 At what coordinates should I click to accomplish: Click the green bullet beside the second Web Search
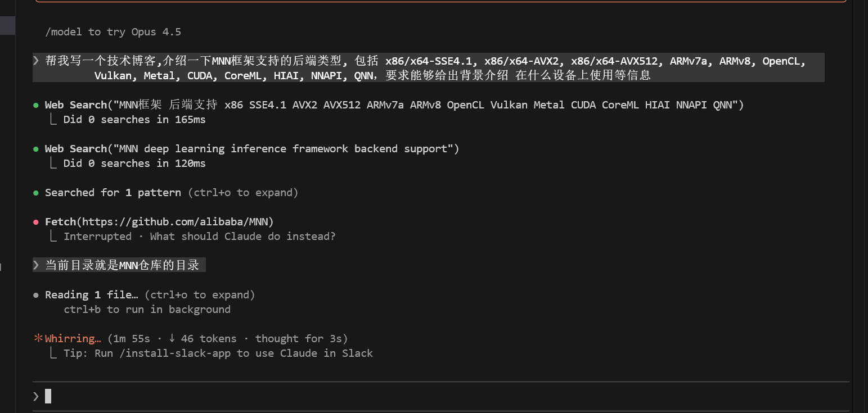(36, 149)
